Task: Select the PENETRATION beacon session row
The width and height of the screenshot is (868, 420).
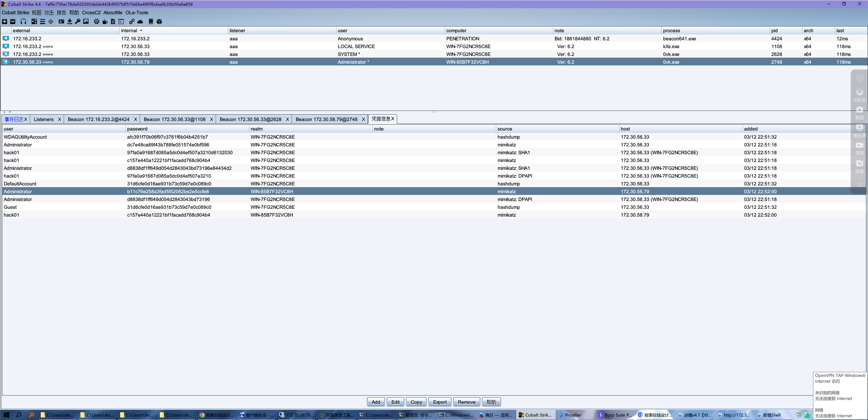Action: (462, 39)
